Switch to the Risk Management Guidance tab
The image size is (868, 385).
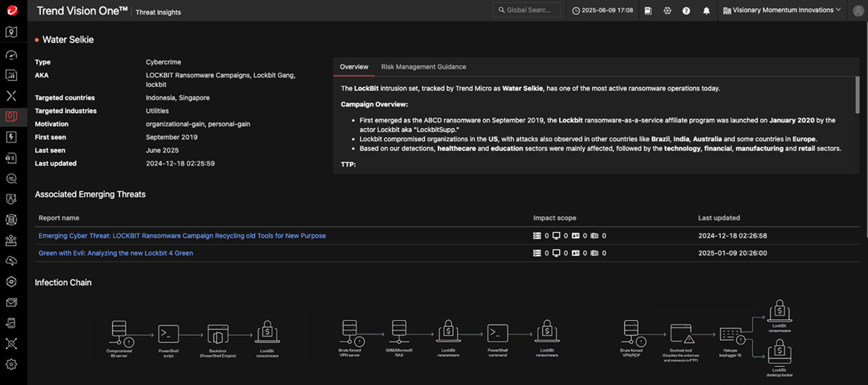point(423,67)
